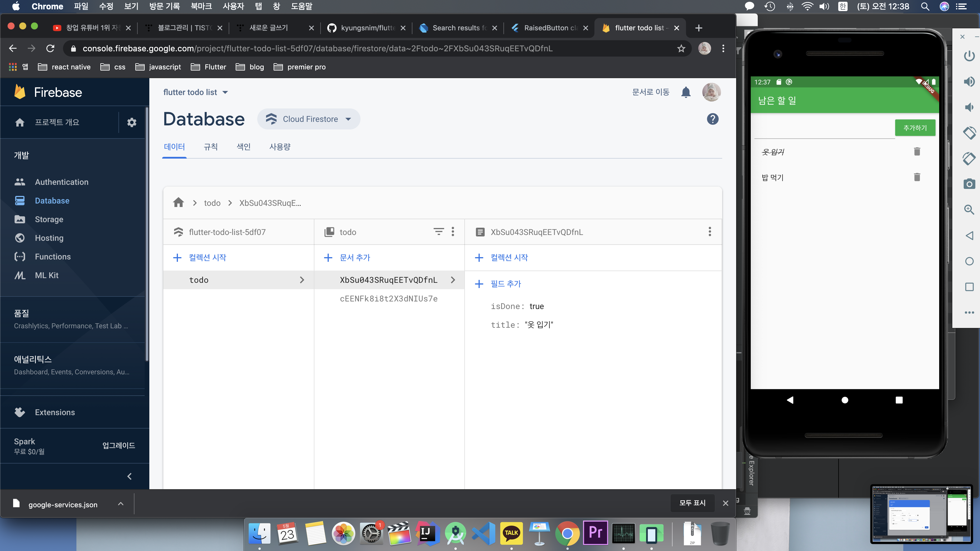The width and height of the screenshot is (980, 551).
Task: Collapse the Firebase sidebar with chevron
Action: pos(129,476)
